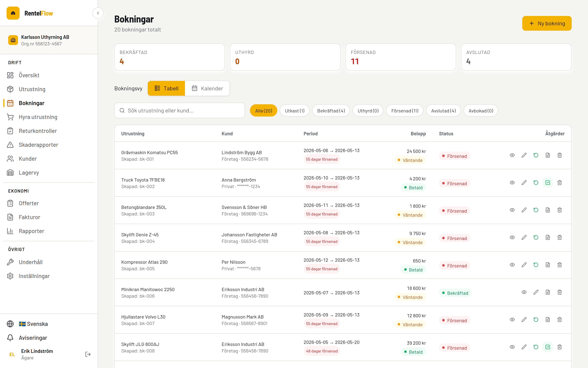Screen dimensions: 588x368
Task: Click the 48 dagar försenad badge
Action: [x=322, y=351]
